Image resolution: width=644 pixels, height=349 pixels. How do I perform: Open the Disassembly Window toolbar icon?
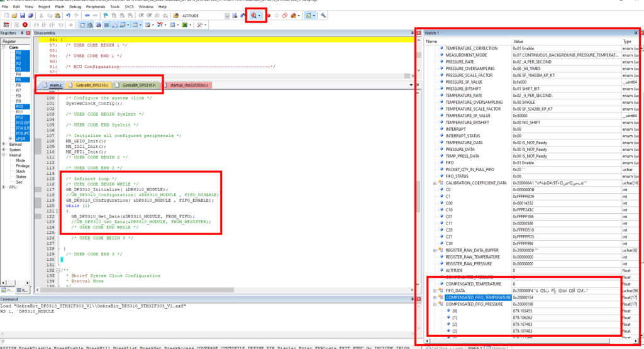pyautogui.click(x=90, y=25)
